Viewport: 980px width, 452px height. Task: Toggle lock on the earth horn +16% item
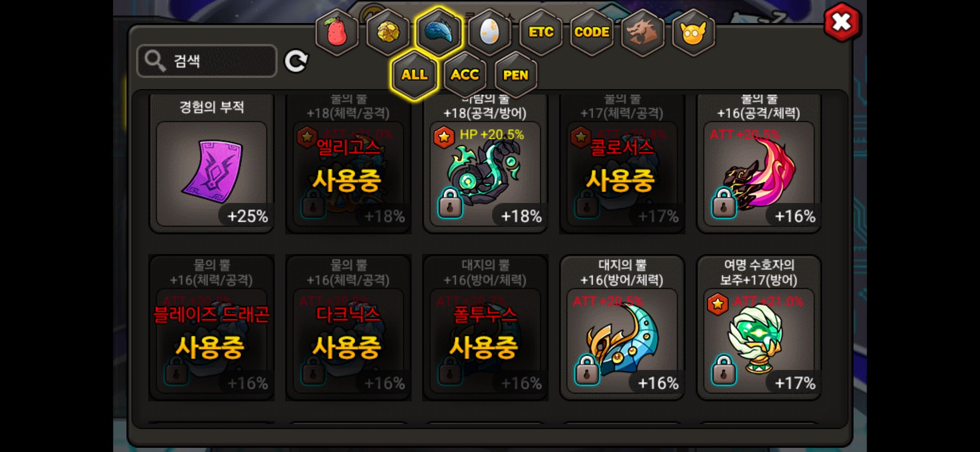(x=587, y=370)
